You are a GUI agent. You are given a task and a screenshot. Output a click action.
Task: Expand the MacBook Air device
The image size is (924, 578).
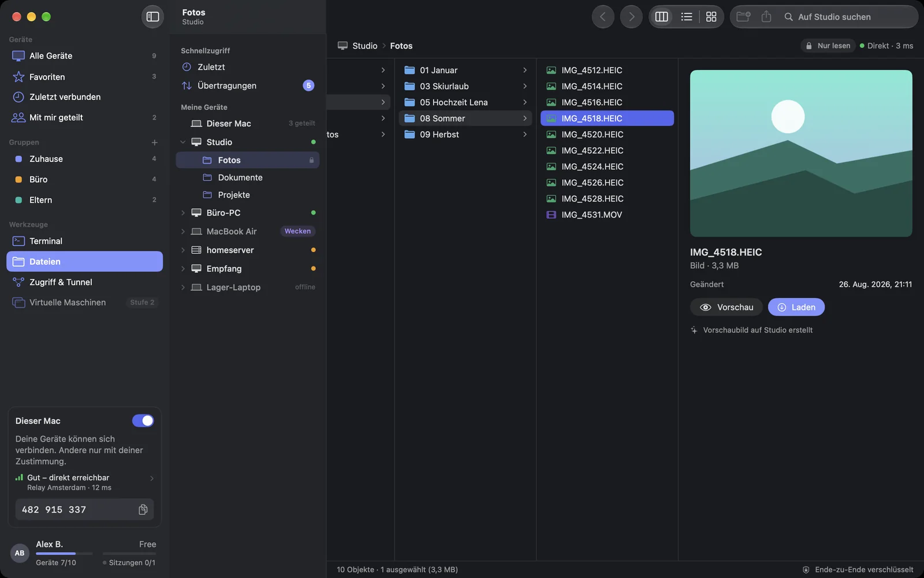click(183, 231)
